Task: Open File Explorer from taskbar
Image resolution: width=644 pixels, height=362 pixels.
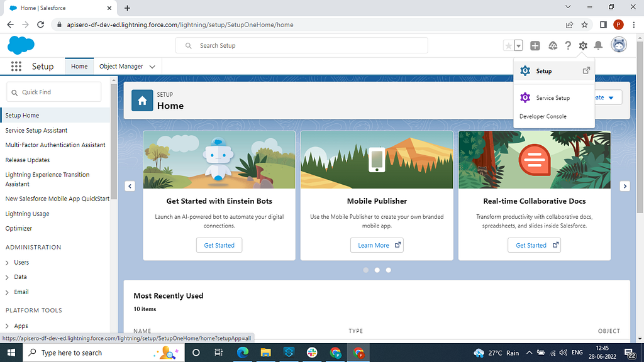Action: coord(266,353)
